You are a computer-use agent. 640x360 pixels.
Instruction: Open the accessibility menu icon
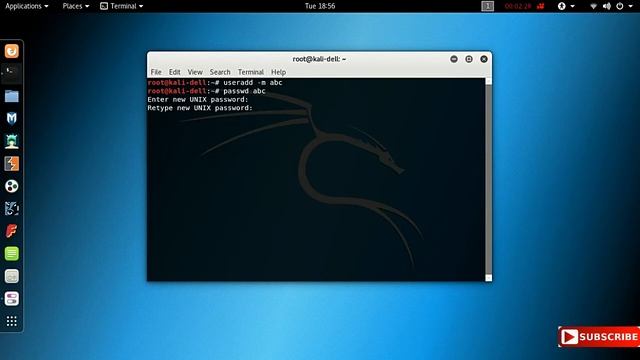coord(562,6)
